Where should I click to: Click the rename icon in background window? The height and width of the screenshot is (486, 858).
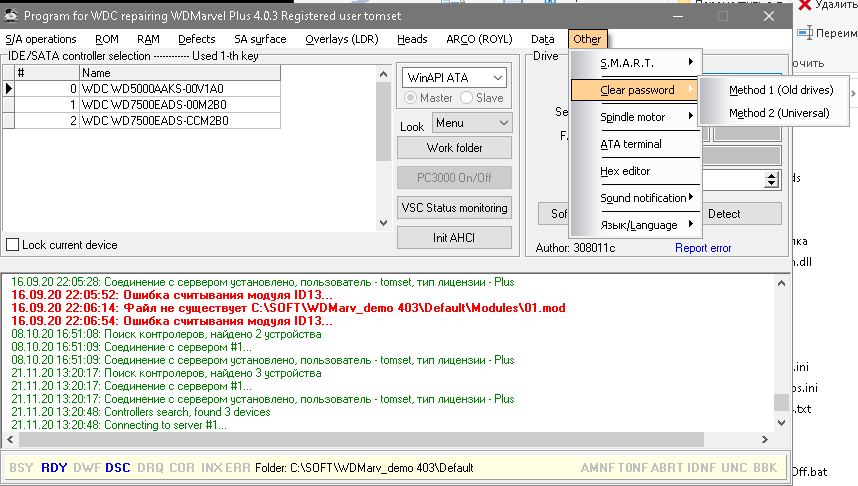[804, 33]
